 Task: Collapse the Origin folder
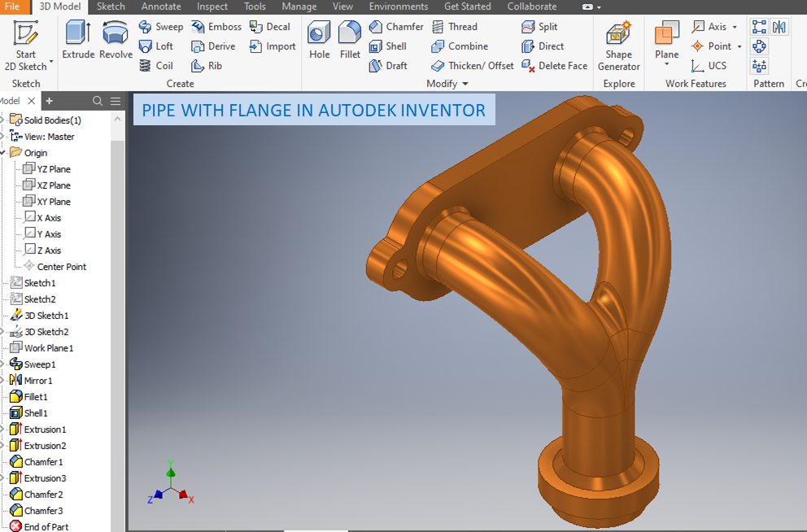[x=2, y=153]
